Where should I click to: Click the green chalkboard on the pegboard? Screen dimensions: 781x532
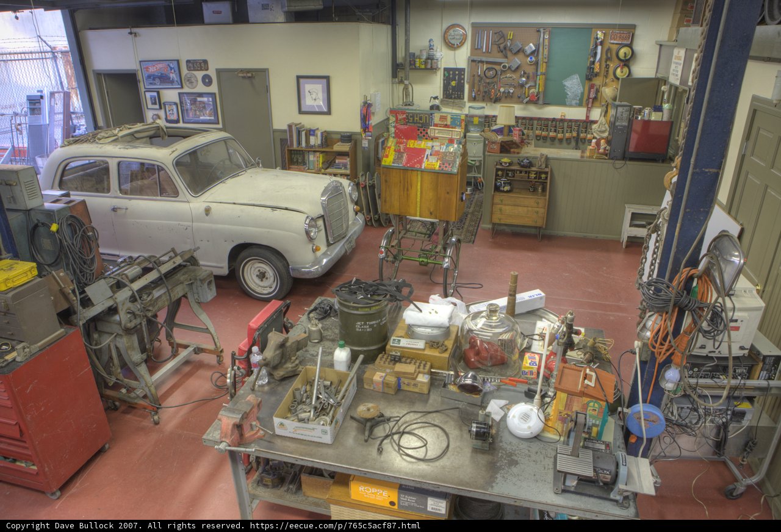click(567, 66)
